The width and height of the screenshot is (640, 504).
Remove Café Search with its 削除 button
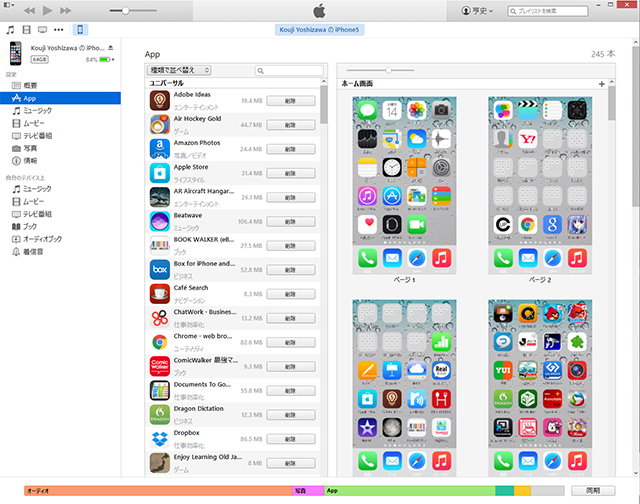(291, 294)
